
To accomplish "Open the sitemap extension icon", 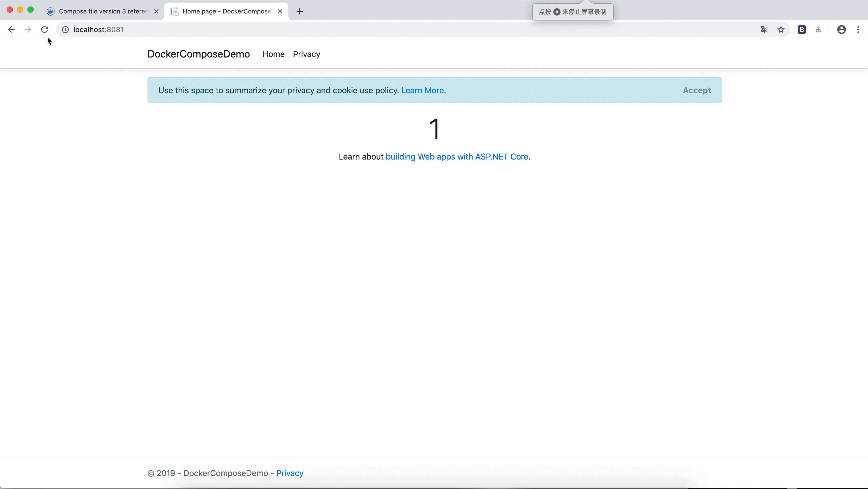I will [x=818, y=30].
